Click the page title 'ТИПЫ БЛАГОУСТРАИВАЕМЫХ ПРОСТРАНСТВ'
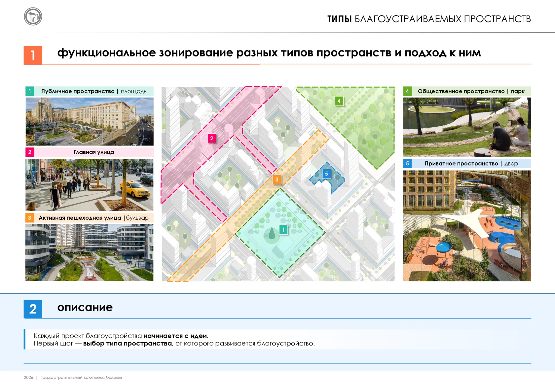 coord(429,19)
